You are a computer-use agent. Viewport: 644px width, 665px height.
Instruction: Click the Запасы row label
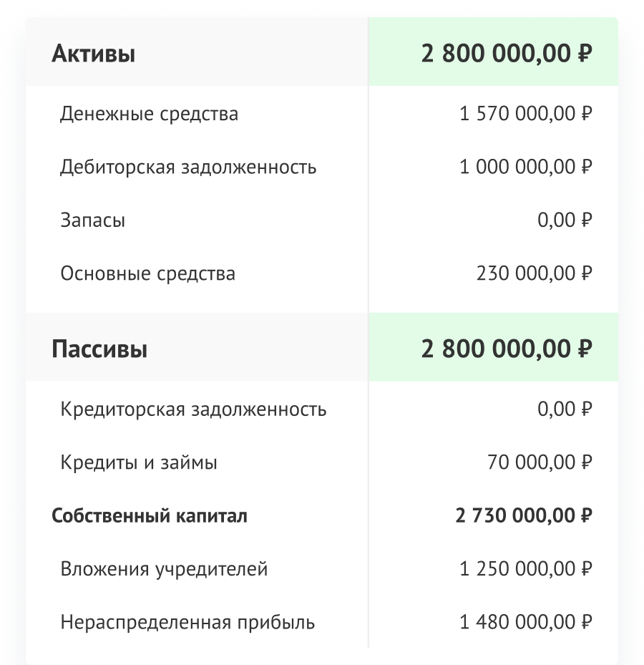click(93, 220)
